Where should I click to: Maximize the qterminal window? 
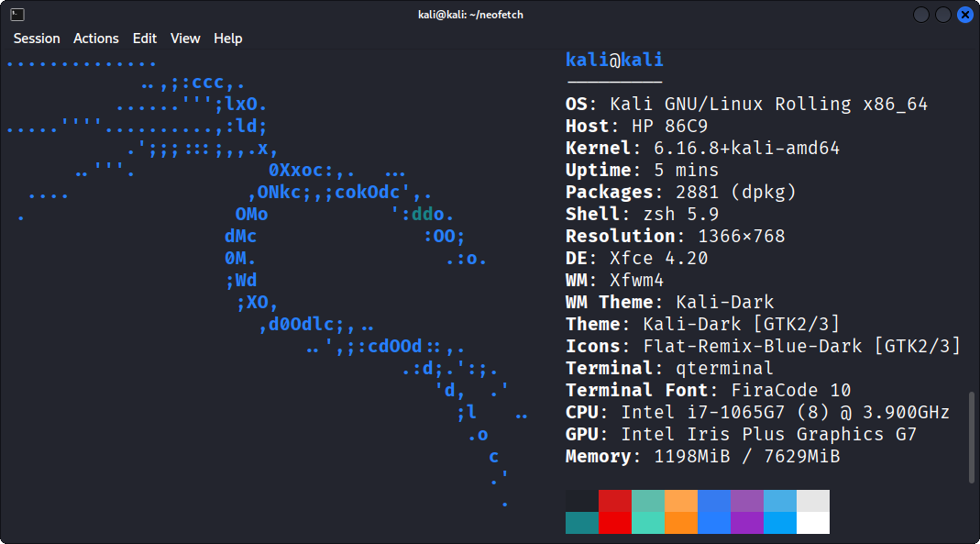pos(942,15)
